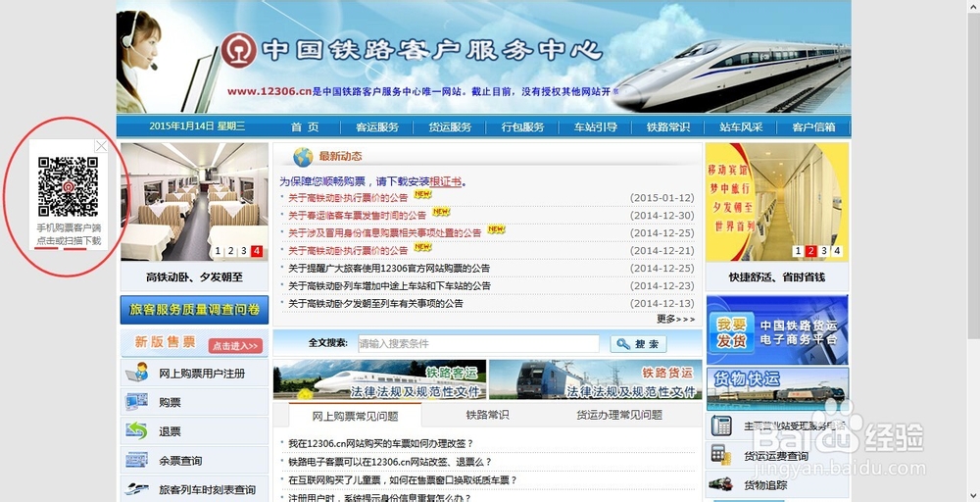
Task: Open the 客户信箱 menu
Action: pyautogui.click(x=813, y=126)
